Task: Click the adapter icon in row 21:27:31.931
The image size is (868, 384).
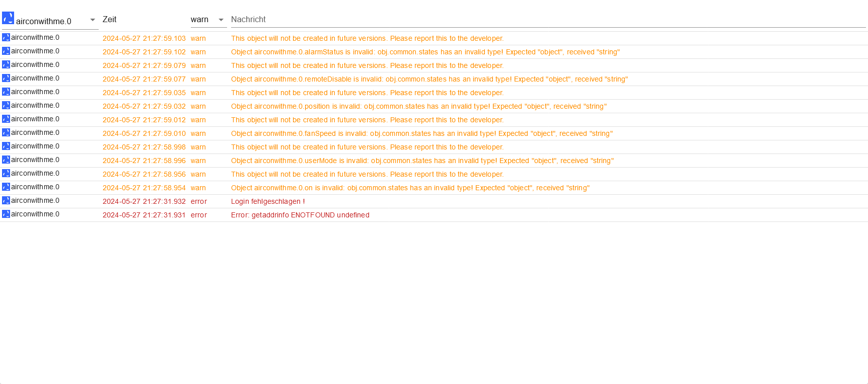Action: click(x=6, y=214)
